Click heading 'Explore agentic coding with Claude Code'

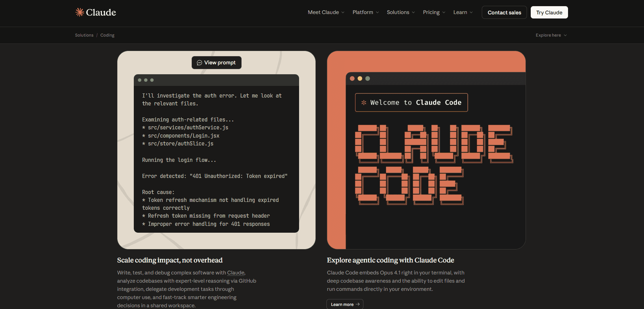390,260
